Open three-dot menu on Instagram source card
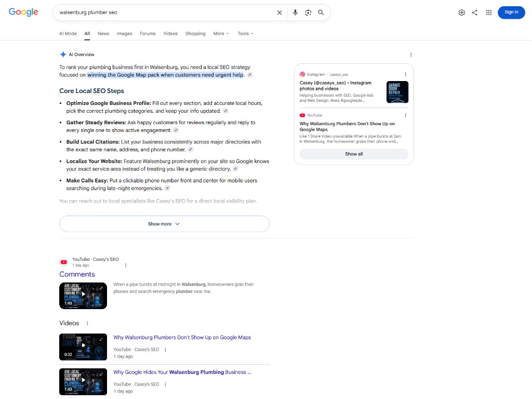Screen dimensions: 532x399 [405, 74]
